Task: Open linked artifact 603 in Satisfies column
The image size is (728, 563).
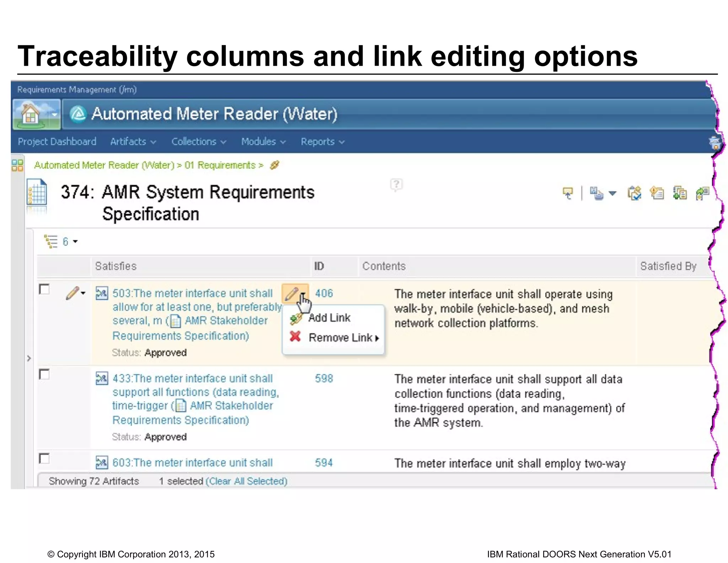Action: point(192,463)
